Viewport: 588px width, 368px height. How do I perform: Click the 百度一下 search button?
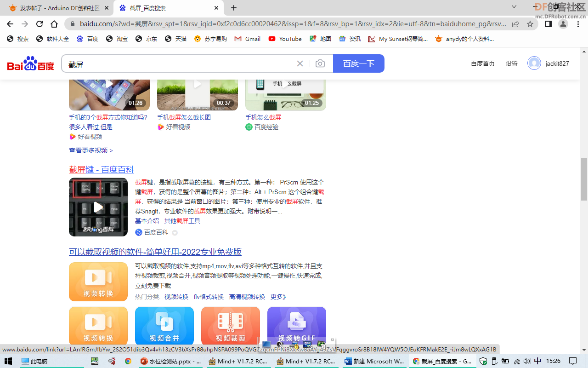pos(359,63)
